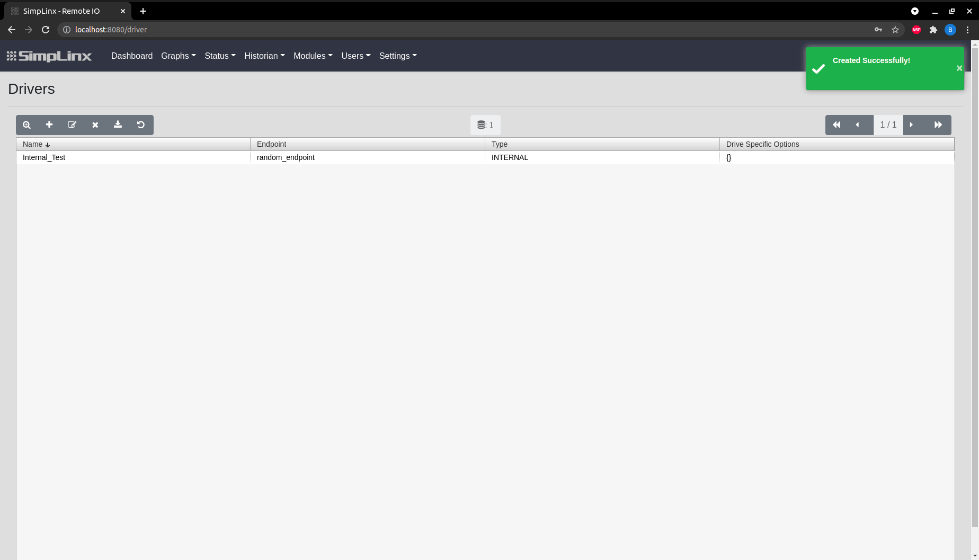Download drivers list with export icon
The height and width of the screenshot is (560, 979).
pyautogui.click(x=118, y=125)
